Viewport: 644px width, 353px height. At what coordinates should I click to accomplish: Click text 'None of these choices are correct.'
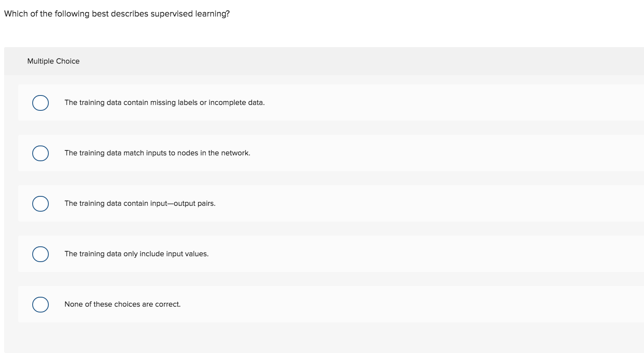[122, 304]
